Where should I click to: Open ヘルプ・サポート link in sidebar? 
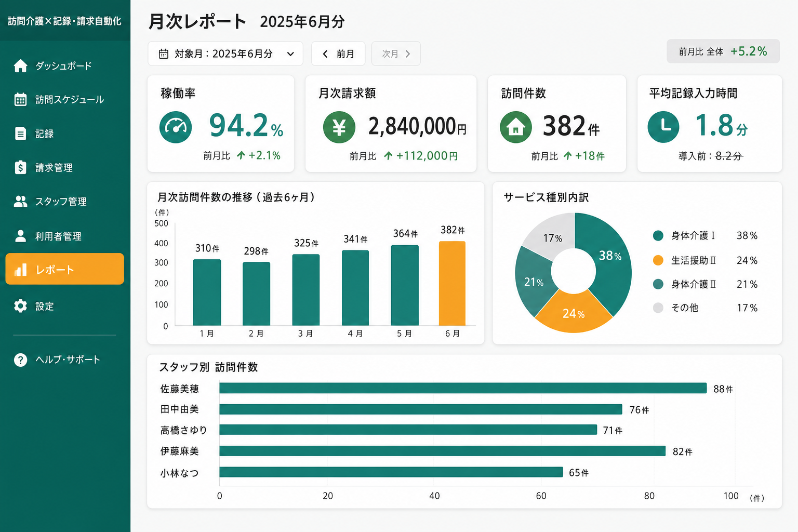pyautogui.click(x=64, y=360)
